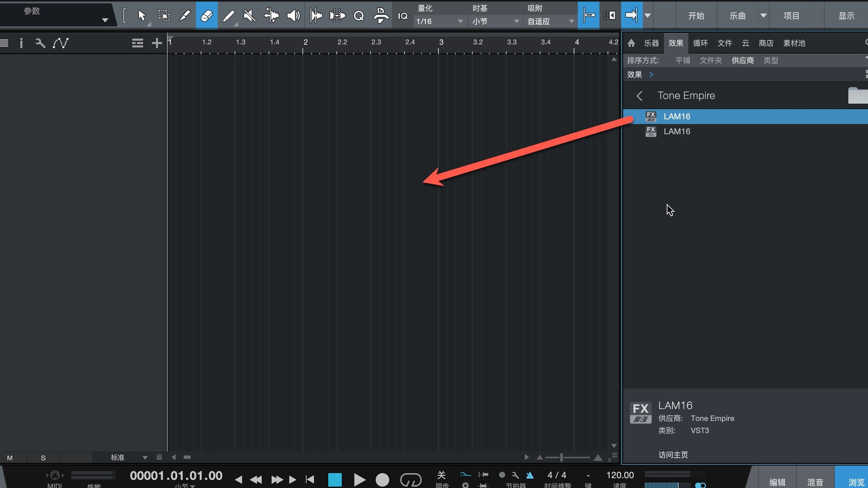Image resolution: width=868 pixels, height=488 pixels.
Task: Open track automation curve icon
Action: (x=61, y=43)
